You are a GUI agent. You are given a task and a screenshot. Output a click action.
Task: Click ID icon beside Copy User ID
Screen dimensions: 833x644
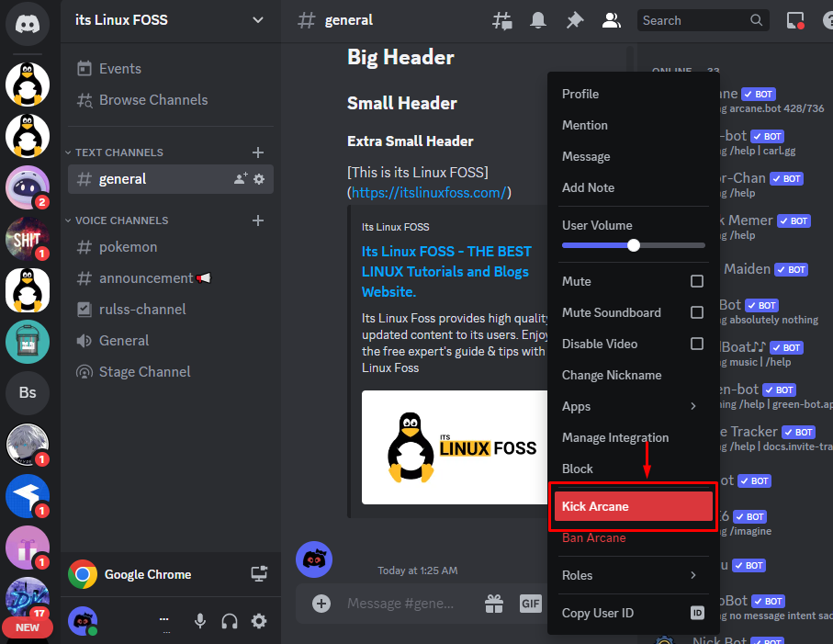tap(697, 613)
